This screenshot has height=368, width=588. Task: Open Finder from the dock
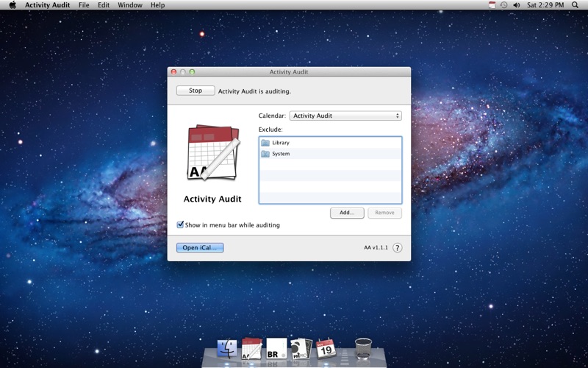227,349
